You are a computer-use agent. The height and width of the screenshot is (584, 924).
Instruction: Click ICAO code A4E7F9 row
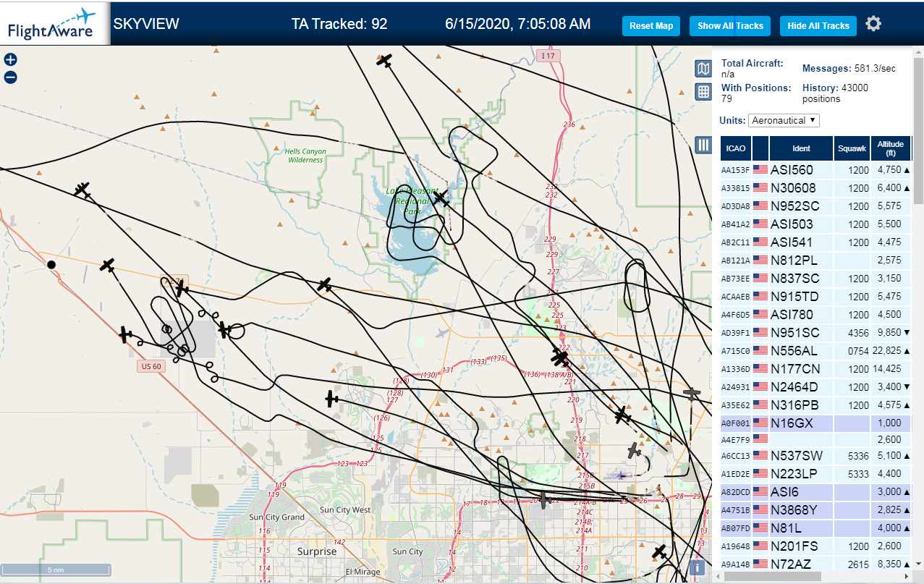(816, 439)
